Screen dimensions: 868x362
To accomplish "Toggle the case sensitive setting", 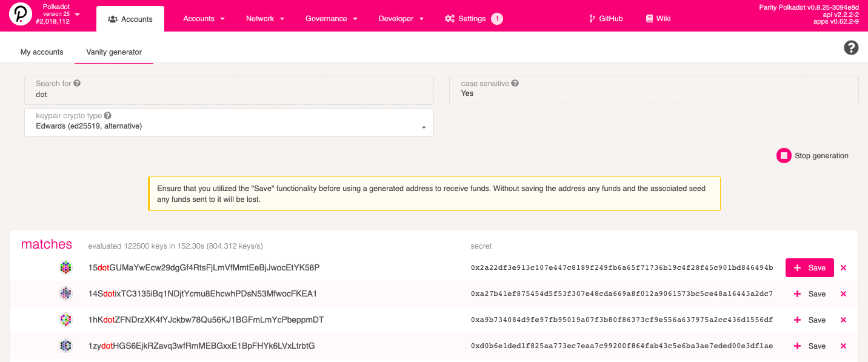I will (467, 93).
